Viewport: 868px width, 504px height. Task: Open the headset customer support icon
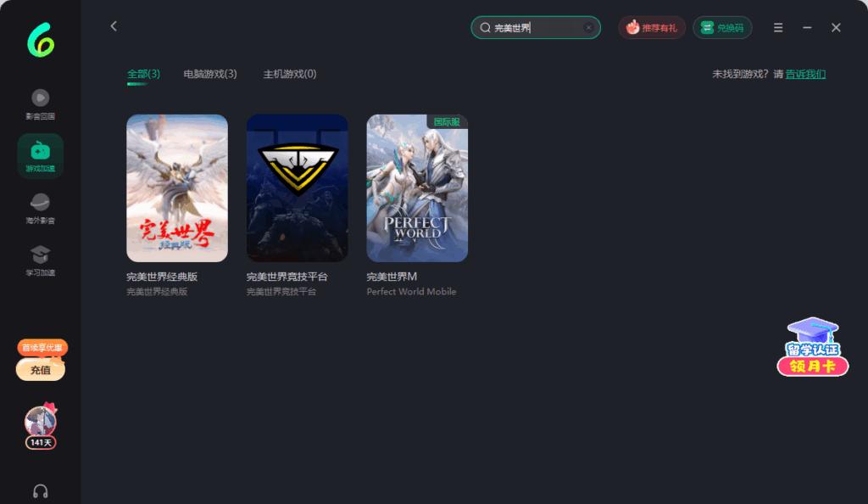41,491
